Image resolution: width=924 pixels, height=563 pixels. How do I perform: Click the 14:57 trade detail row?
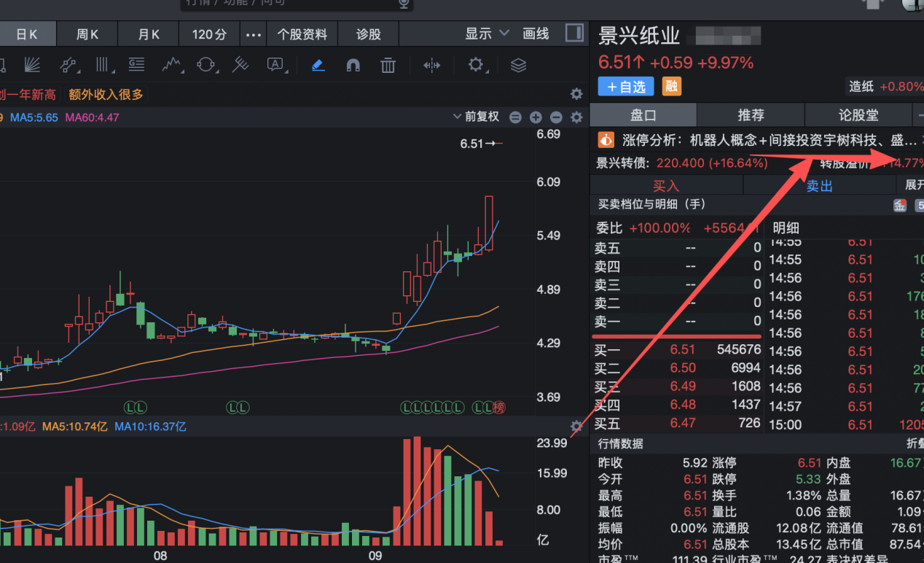(x=845, y=406)
